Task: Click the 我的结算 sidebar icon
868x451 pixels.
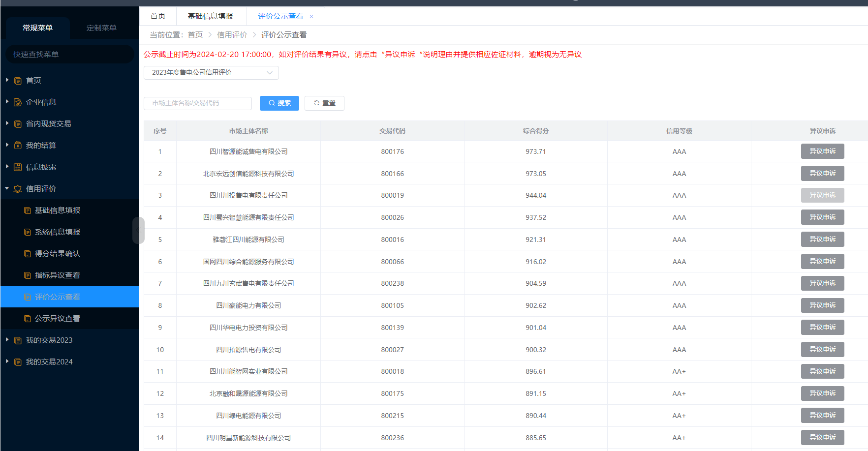Action: [x=18, y=146]
